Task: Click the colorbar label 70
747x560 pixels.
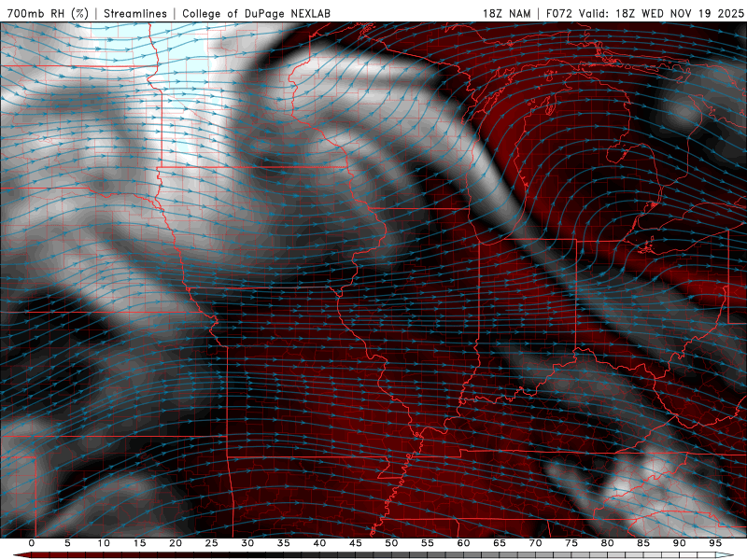Action: click(535, 543)
